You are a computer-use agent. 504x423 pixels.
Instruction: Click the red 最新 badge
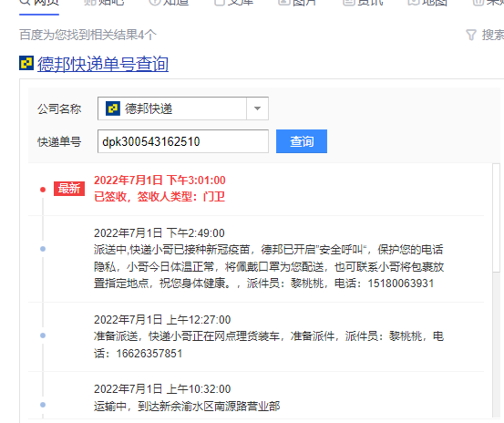[x=69, y=189]
